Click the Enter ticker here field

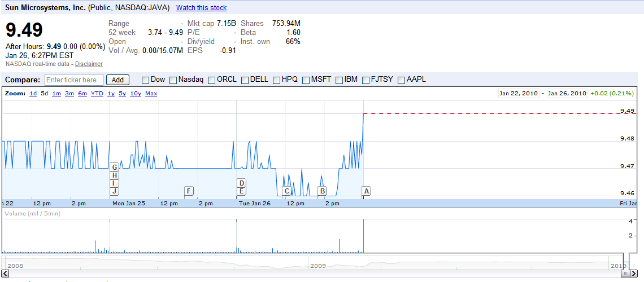[x=74, y=80]
